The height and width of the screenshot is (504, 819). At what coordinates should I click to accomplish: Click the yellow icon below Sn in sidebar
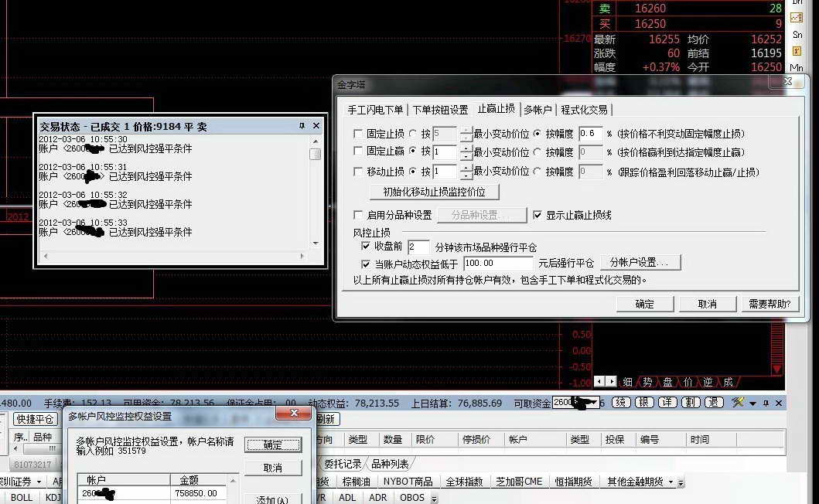[x=797, y=51]
